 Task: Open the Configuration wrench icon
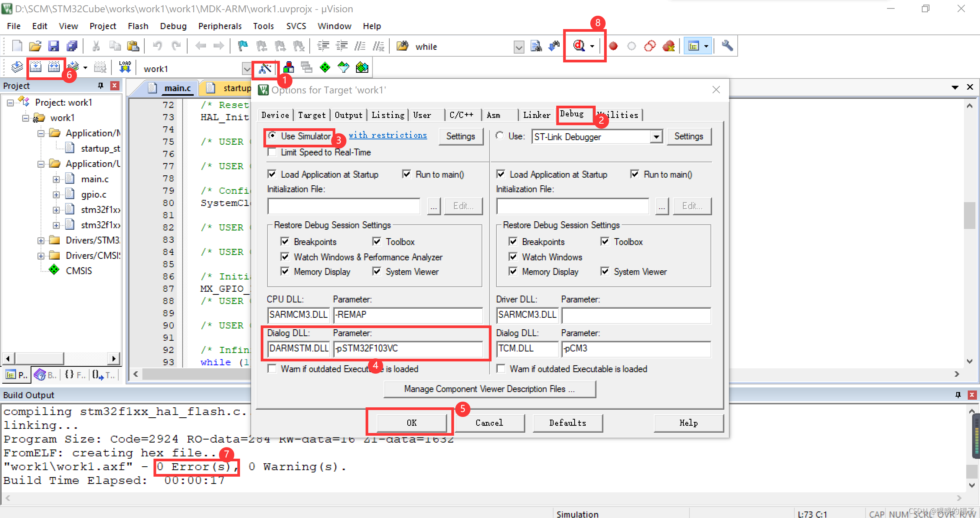pyautogui.click(x=727, y=46)
